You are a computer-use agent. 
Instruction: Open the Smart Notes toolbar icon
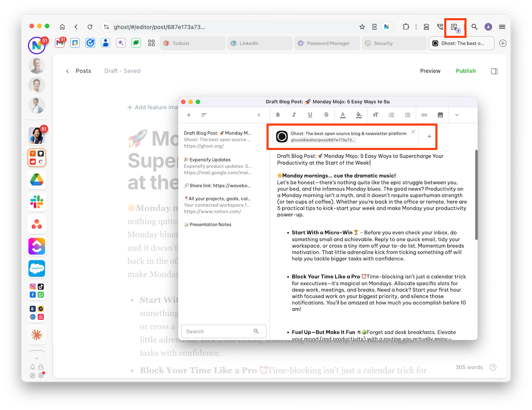tap(455, 28)
